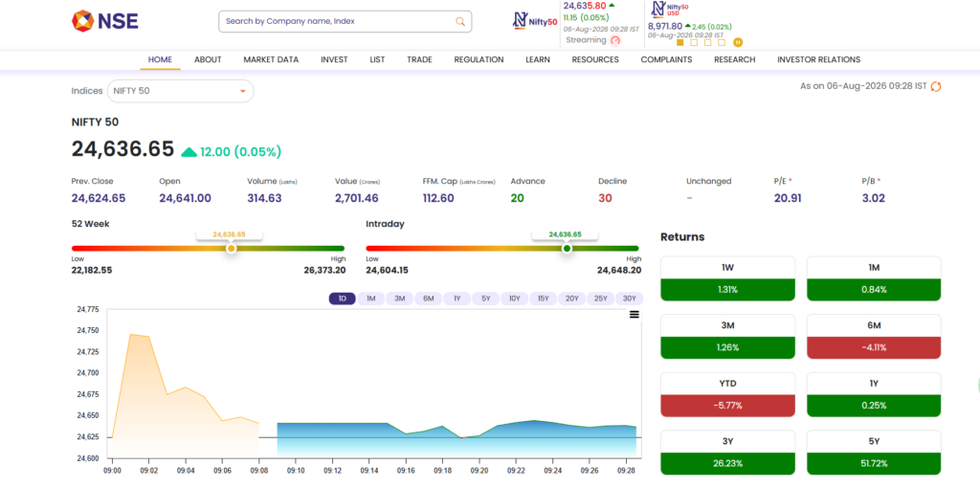
Task: Select the third ticker carousel square indicator
Action: tap(708, 42)
